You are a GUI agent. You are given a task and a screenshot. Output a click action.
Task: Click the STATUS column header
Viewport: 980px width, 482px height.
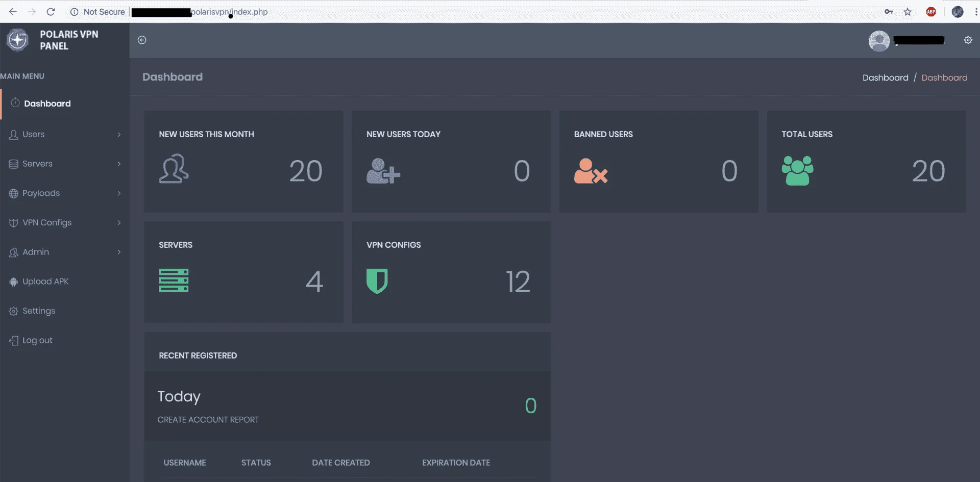(x=256, y=463)
